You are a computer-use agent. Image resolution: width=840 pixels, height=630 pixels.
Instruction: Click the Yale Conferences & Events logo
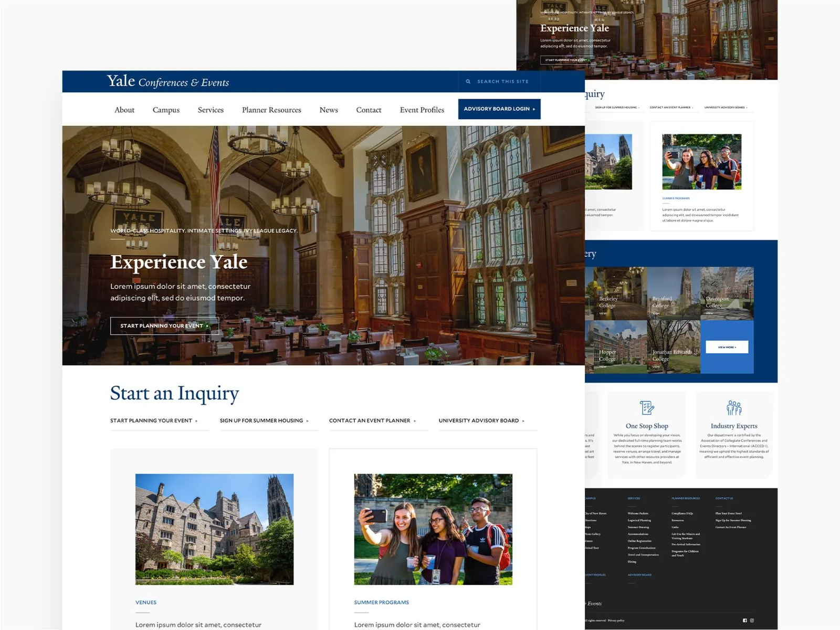(x=168, y=81)
